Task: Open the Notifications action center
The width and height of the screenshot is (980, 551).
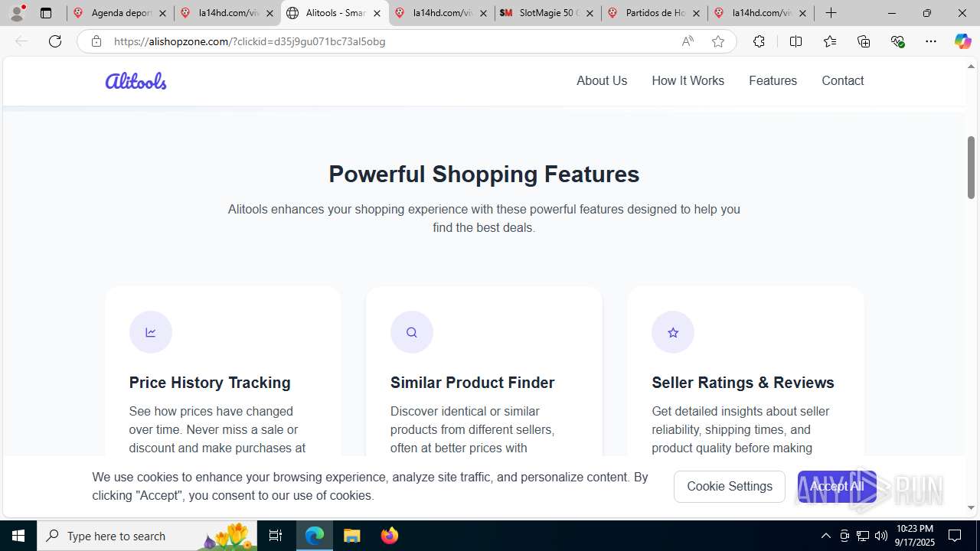Action: click(x=955, y=536)
